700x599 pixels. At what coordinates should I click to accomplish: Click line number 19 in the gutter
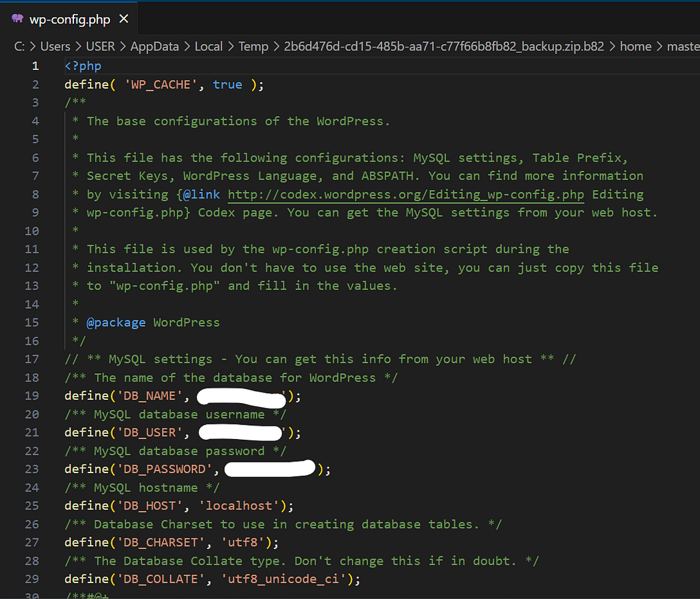coord(32,396)
